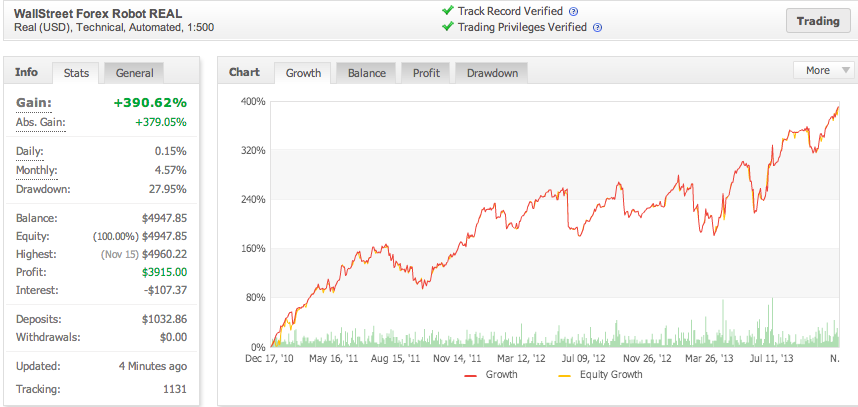Switch to the General tab
858x407 pixels.
click(134, 73)
